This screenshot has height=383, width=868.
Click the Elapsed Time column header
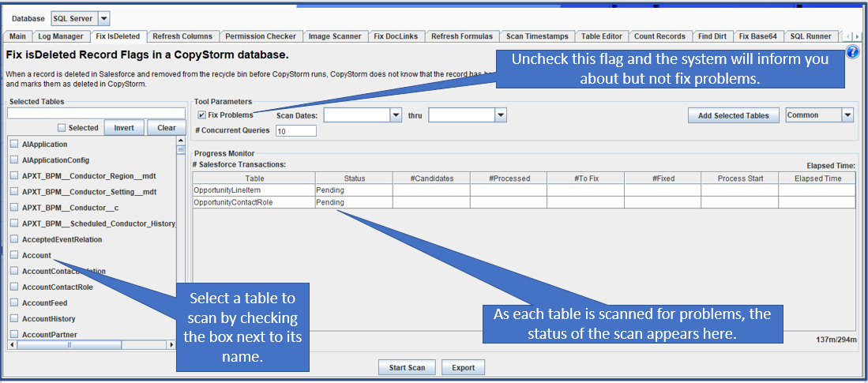point(817,178)
